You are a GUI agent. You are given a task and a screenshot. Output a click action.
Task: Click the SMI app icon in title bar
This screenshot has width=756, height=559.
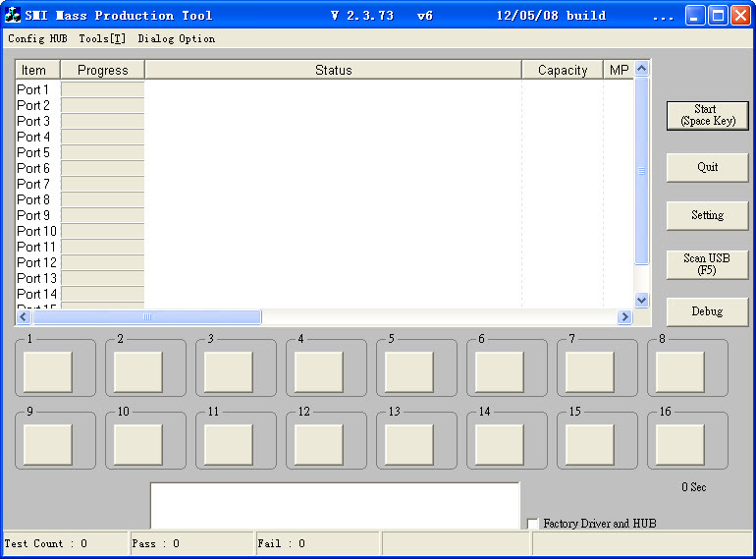pos(13,15)
